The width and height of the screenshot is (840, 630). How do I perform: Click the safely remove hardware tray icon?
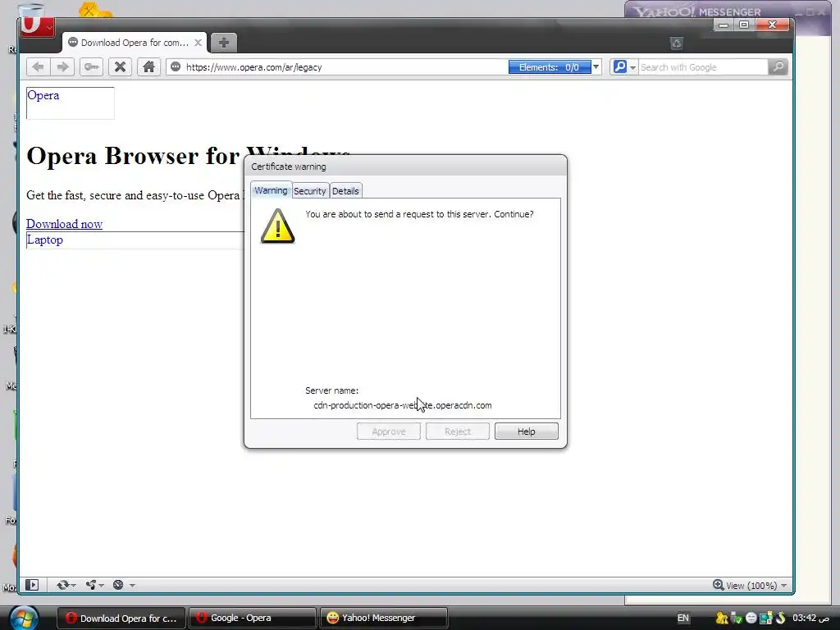(x=736, y=618)
